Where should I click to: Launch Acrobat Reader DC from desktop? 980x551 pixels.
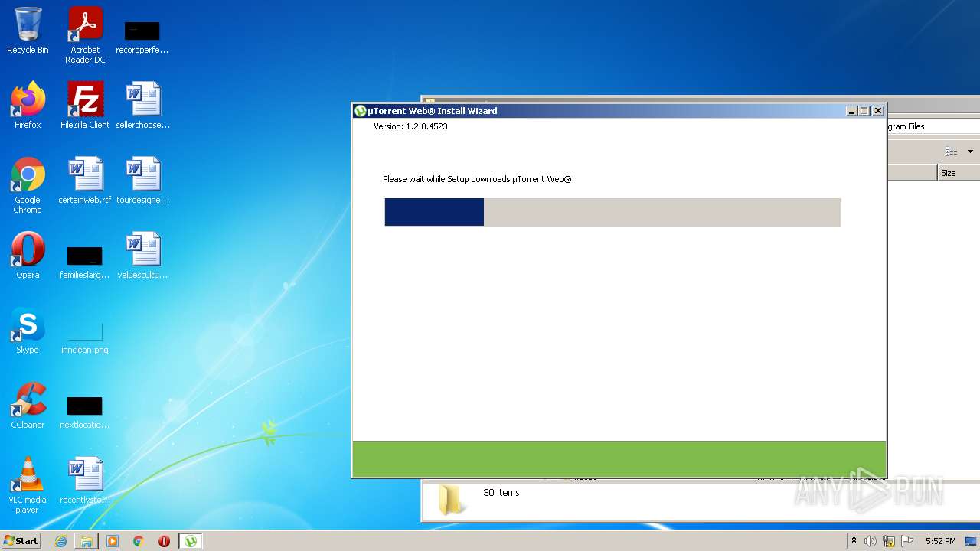[85, 35]
